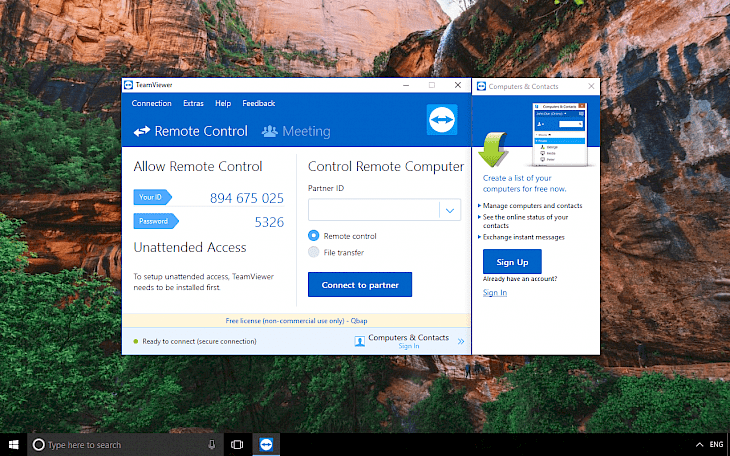The height and width of the screenshot is (456, 730).
Task: Open the Help menu
Action: click(223, 103)
